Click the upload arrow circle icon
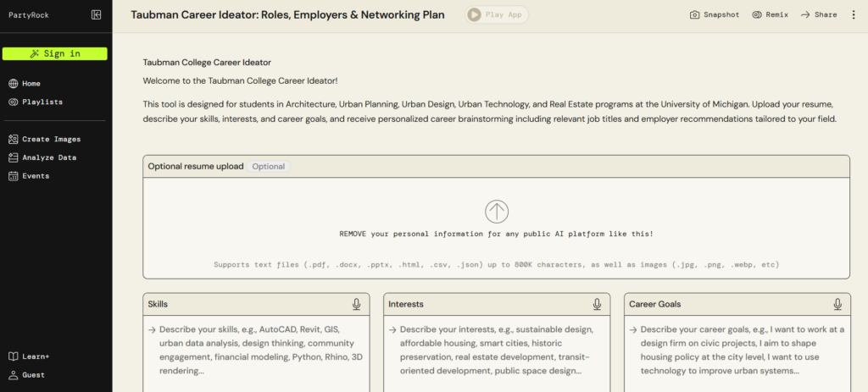The width and height of the screenshot is (868, 392). (497, 211)
